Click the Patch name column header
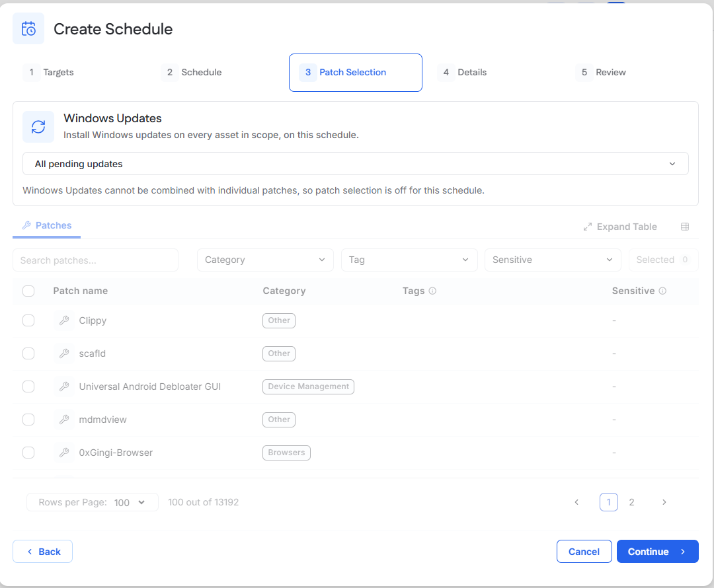The width and height of the screenshot is (714, 588). [x=81, y=291]
